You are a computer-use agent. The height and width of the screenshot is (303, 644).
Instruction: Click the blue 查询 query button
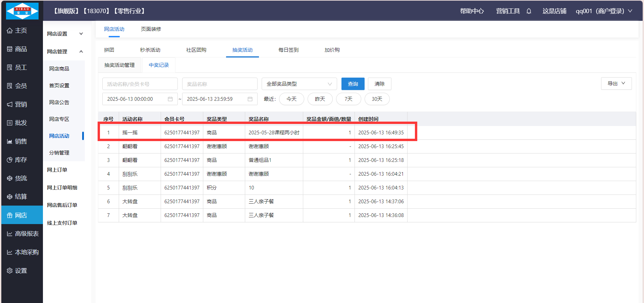coord(353,84)
